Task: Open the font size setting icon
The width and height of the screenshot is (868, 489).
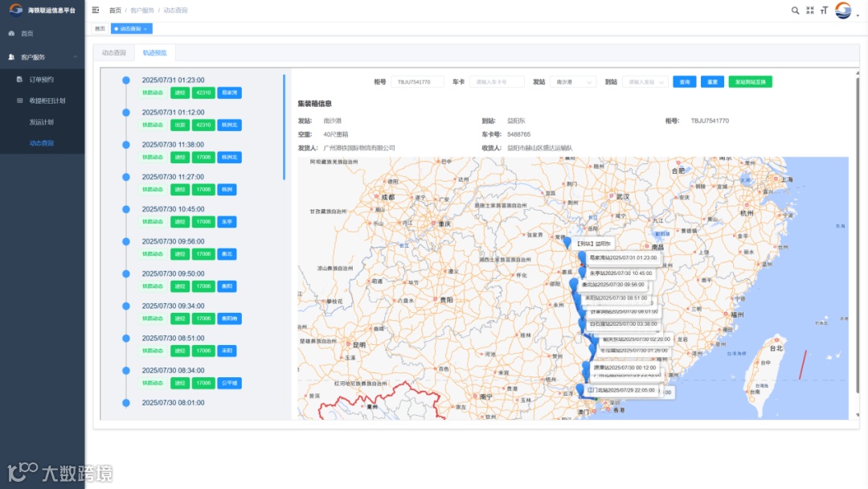Action: tap(825, 10)
